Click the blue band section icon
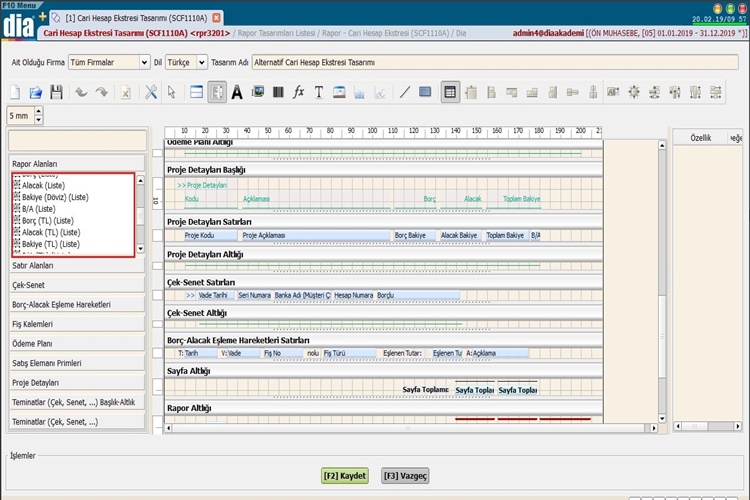The height and width of the screenshot is (500, 750). point(197,92)
